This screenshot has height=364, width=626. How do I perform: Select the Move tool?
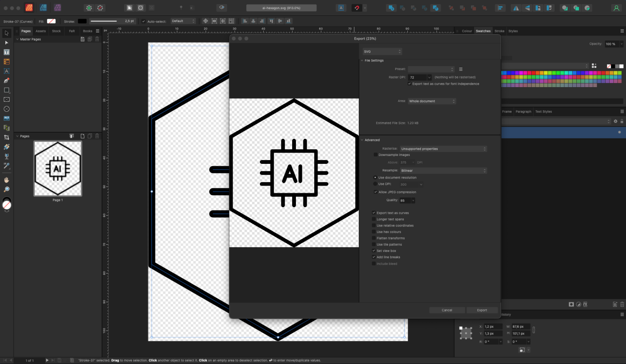[6, 33]
